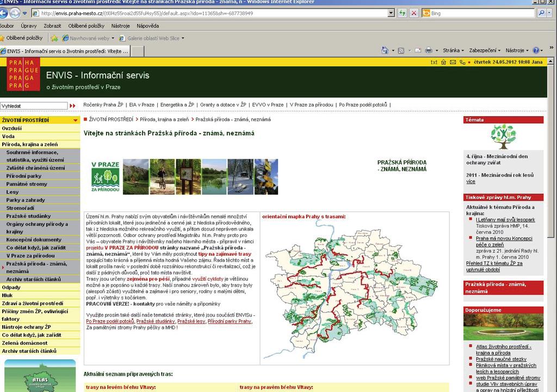Focus the browser address bar URL field
The image size is (557, 392).
pos(213,14)
